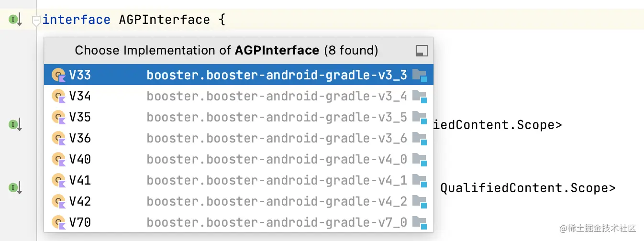Click module folder icon for booster-android-gradle-v4_1
The image size is (644, 241).
click(x=420, y=181)
